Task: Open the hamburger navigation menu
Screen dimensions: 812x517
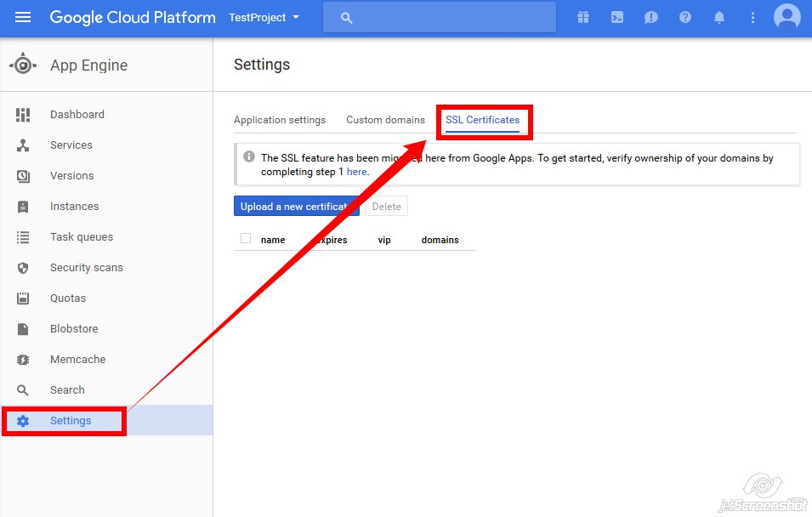Action: point(23,17)
